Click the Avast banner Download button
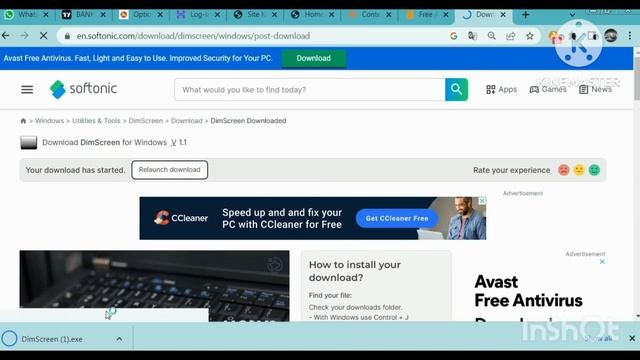This screenshot has width=640, height=360. pos(313,58)
